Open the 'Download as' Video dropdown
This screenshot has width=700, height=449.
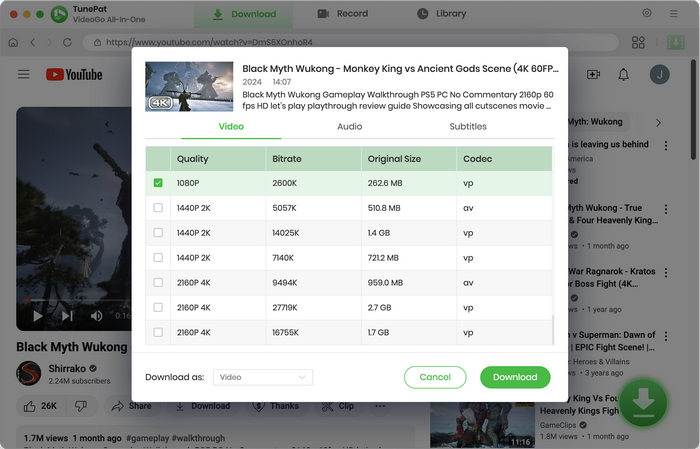(x=263, y=377)
